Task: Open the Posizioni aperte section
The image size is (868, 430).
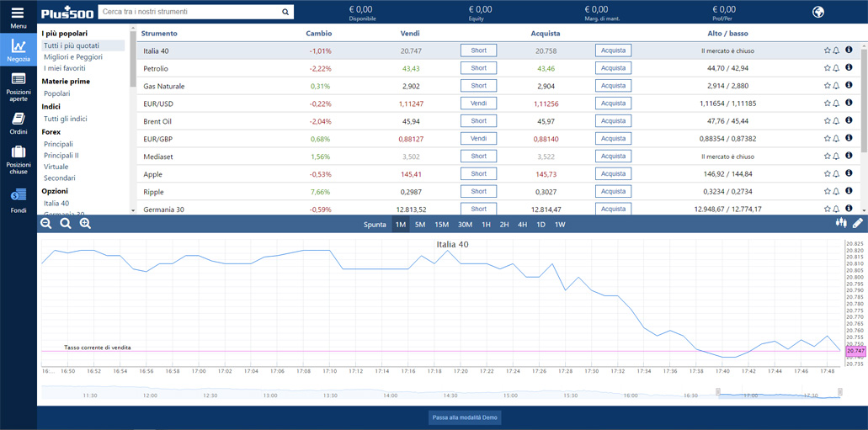Action: point(19,88)
